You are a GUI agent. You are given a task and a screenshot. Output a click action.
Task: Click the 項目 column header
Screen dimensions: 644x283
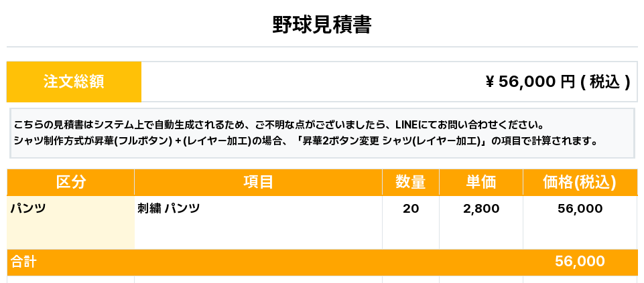258,182
